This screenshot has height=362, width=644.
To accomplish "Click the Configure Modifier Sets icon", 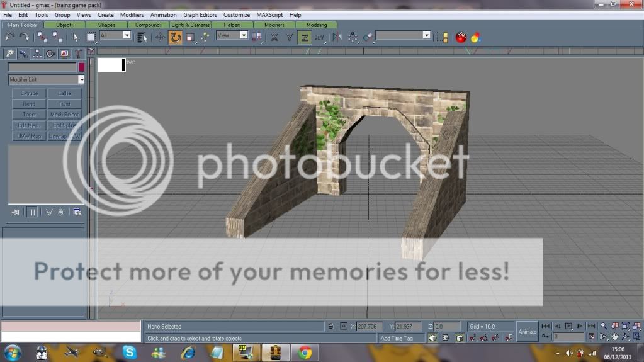I will pos(77,212).
